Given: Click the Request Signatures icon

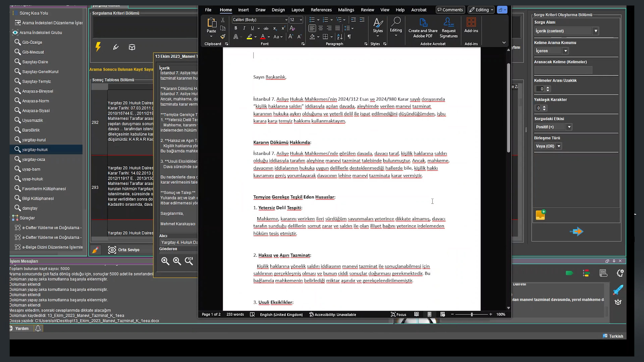Looking at the screenshot, I should coord(448,27).
